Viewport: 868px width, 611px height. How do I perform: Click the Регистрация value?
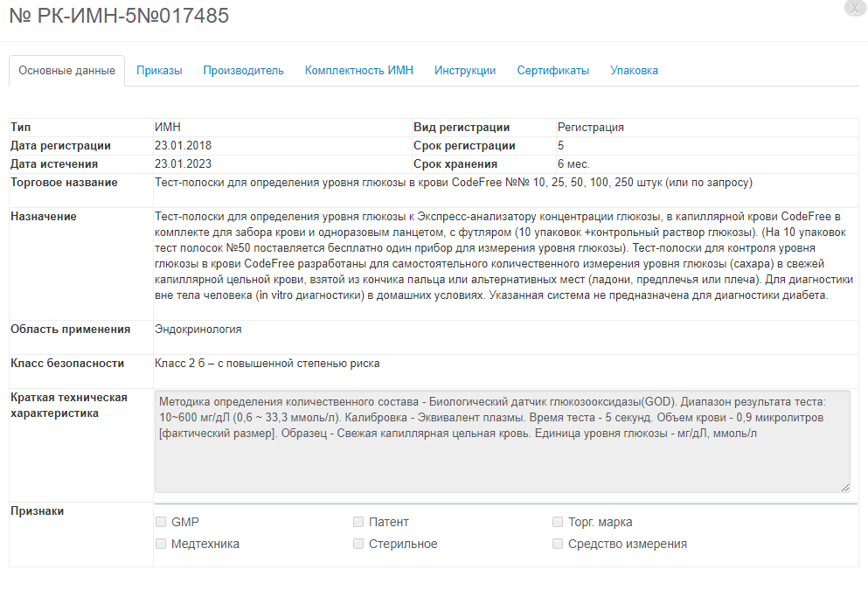[x=591, y=128]
